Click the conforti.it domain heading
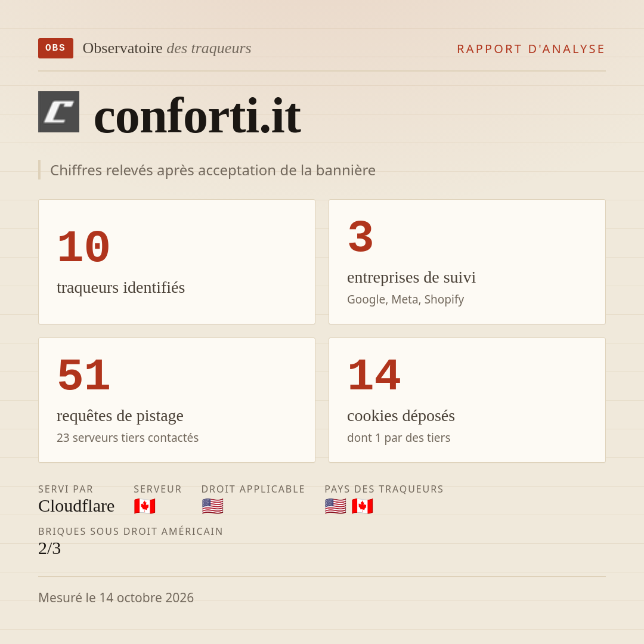644x644 pixels. (x=197, y=116)
